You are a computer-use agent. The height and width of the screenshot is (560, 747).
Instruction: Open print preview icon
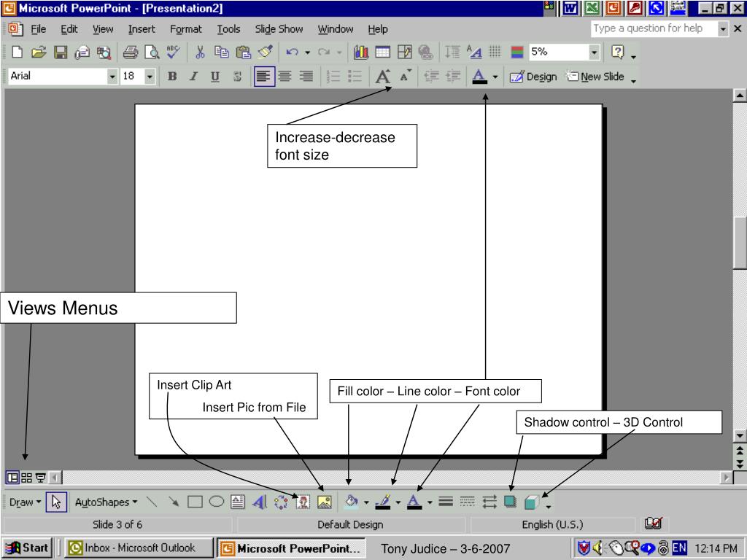pos(152,52)
